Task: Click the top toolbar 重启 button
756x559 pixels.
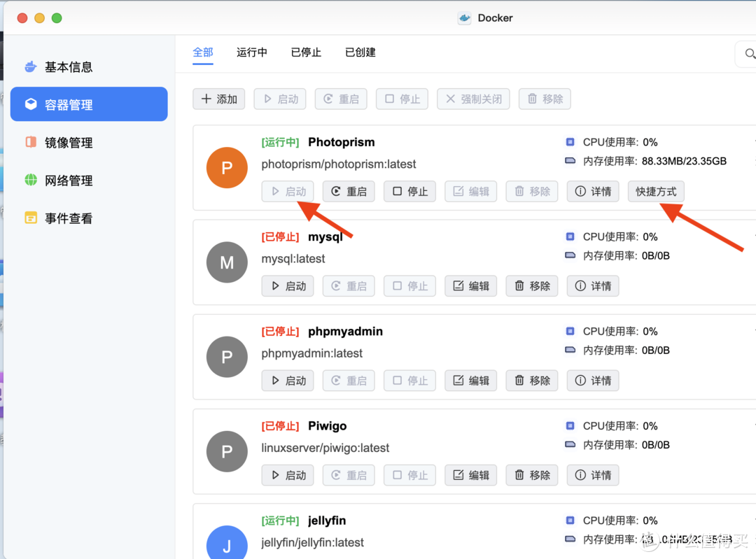Action: pyautogui.click(x=341, y=99)
